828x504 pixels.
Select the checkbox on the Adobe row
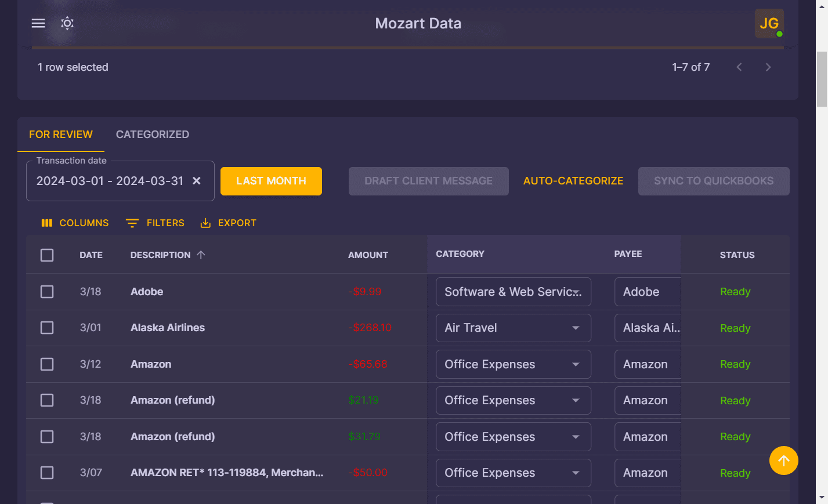tap(47, 292)
